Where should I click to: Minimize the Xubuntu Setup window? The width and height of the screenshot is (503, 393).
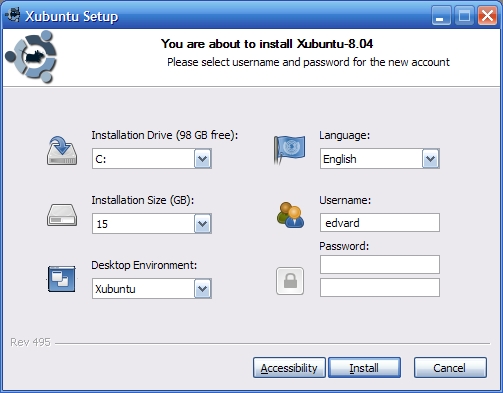[x=441, y=15]
